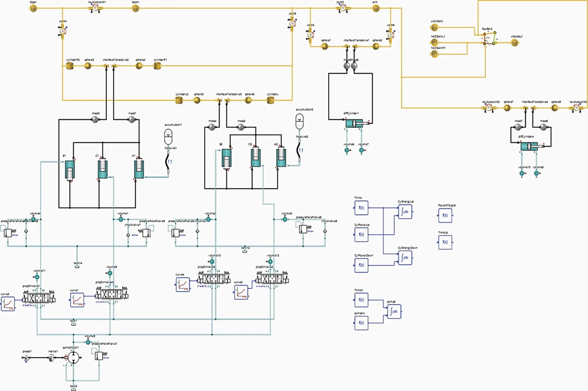Select the propDirValve3 directional valve
Screen dimensions: 588x391
(213, 279)
